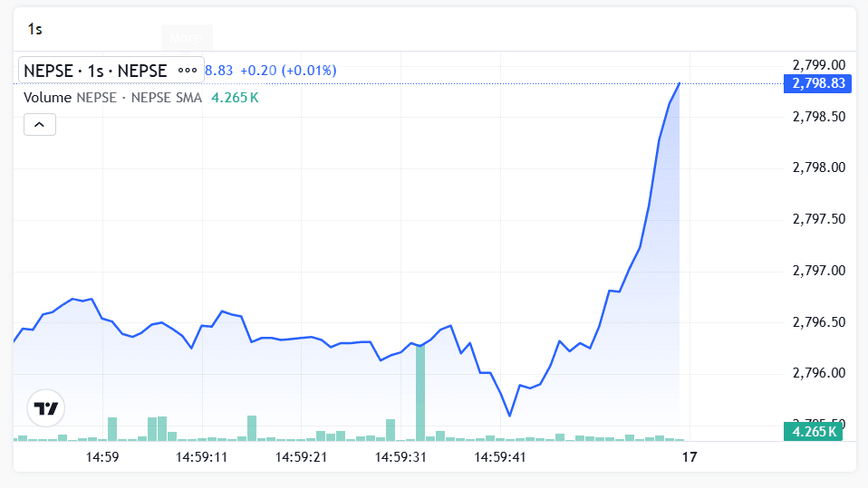
Task: Click the green 4.265 K volume label
Action: pos(814,432)
